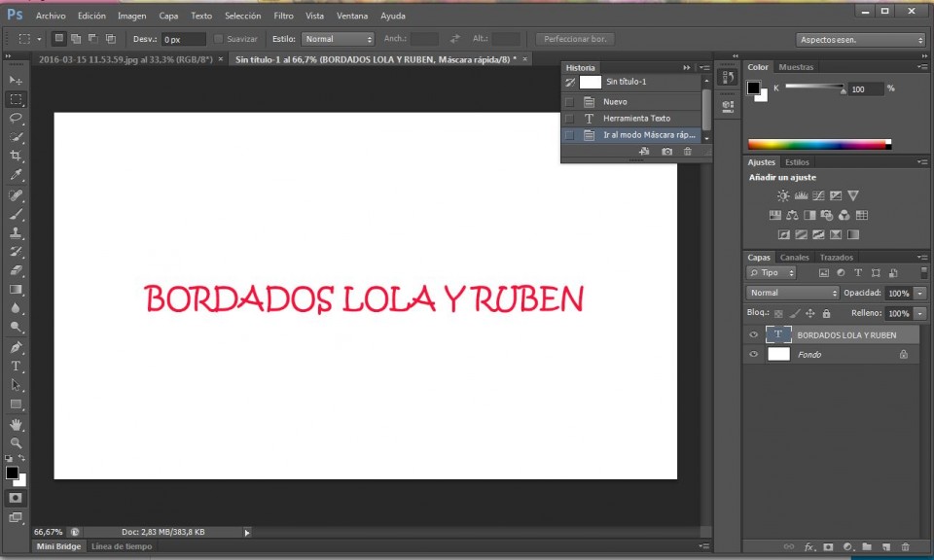Click the Desv. feather input field

(184, 39)
